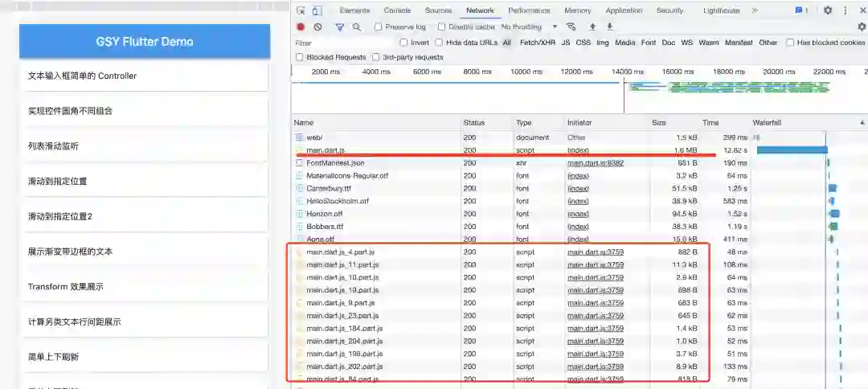Click the export HAR download arrow

click(x=609, y=27)
